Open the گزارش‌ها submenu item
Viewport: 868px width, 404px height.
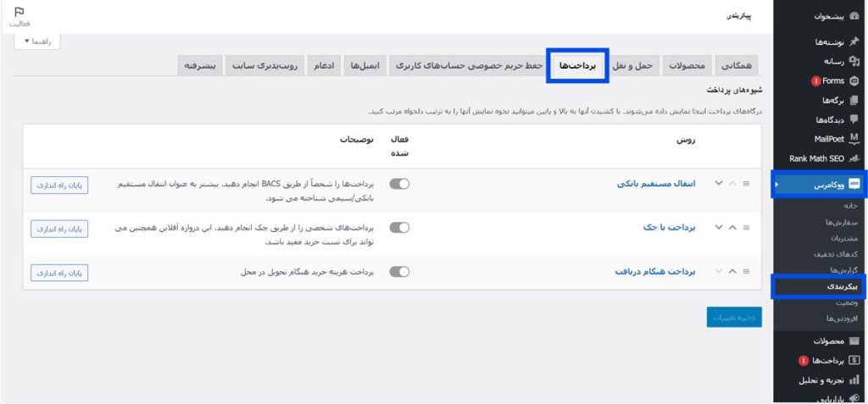click(843, 270)
